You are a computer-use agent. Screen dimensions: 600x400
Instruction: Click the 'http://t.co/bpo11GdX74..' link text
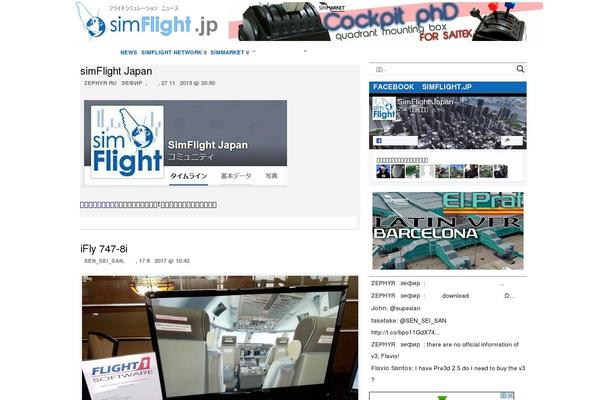click(405, 333)
